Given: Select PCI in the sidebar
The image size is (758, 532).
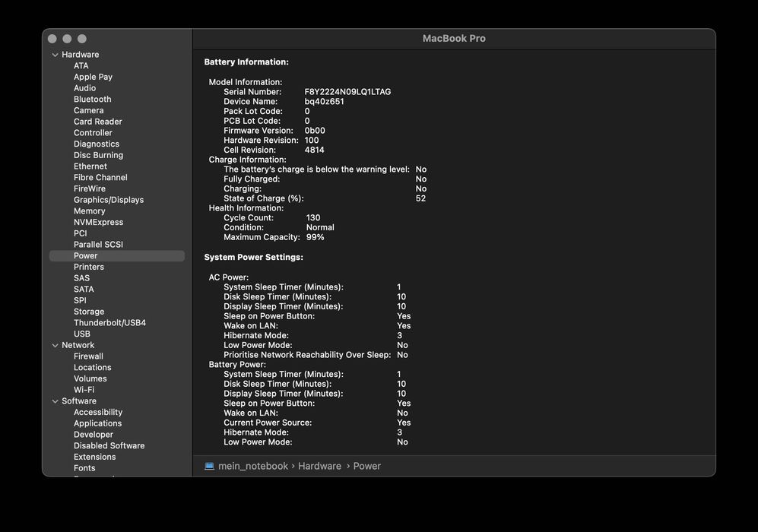Looking at the screenshot, I should pyautogui.click(x=81, y=233).
